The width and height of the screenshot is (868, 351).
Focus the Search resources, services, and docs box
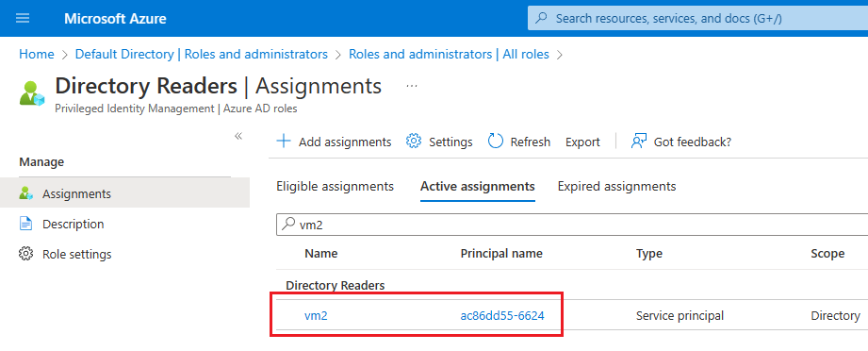(697, 18)
